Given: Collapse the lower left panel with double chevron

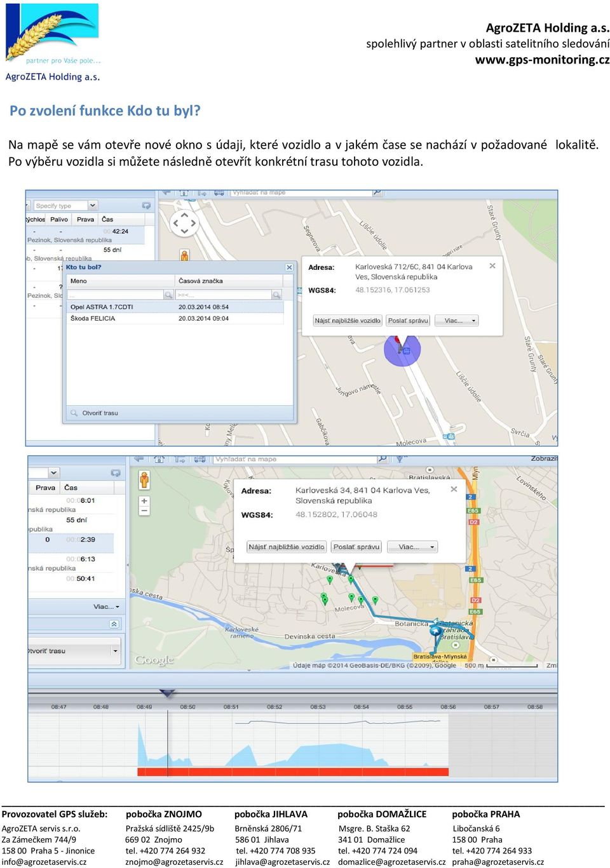Looking at the screenshot, I should point(114,624).
